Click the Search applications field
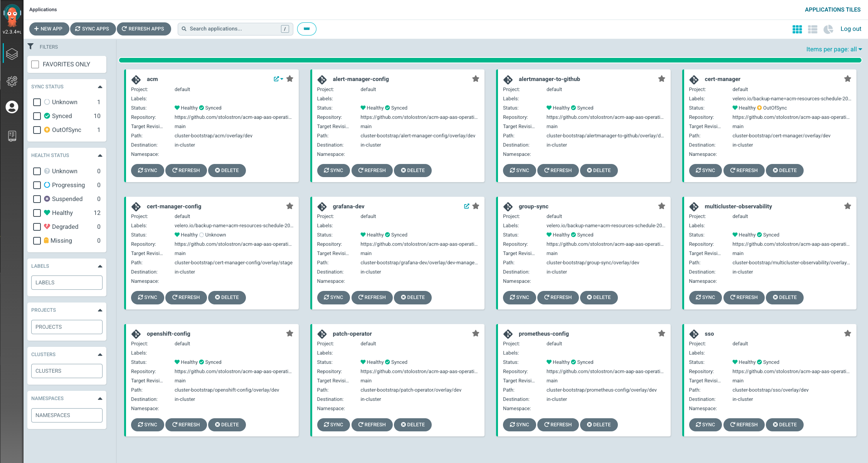Image resolution: width=868 pixels, height=463 pixels. coord(235,29)
